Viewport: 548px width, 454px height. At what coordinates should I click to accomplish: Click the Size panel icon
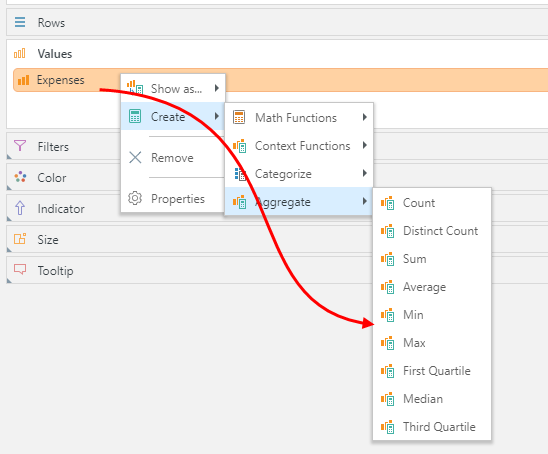pyautogui.click(x=20, y=239)
